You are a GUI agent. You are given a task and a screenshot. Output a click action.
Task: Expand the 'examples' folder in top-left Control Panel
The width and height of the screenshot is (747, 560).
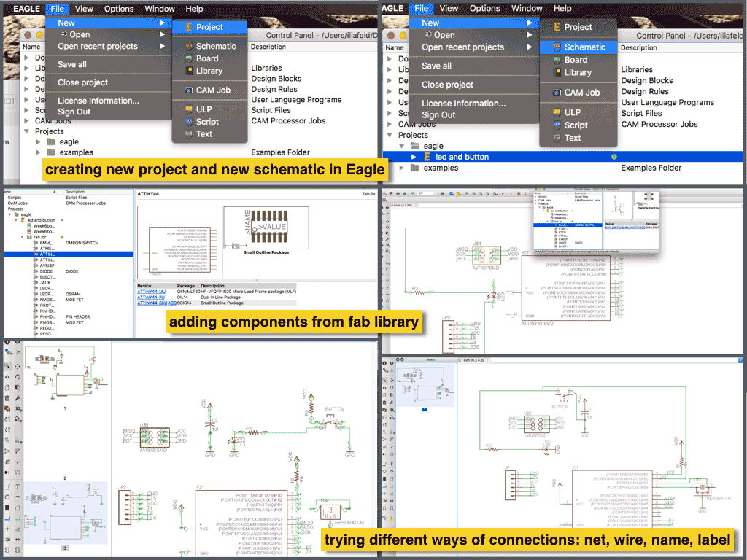pyautogui.click(x=38, y=152)
